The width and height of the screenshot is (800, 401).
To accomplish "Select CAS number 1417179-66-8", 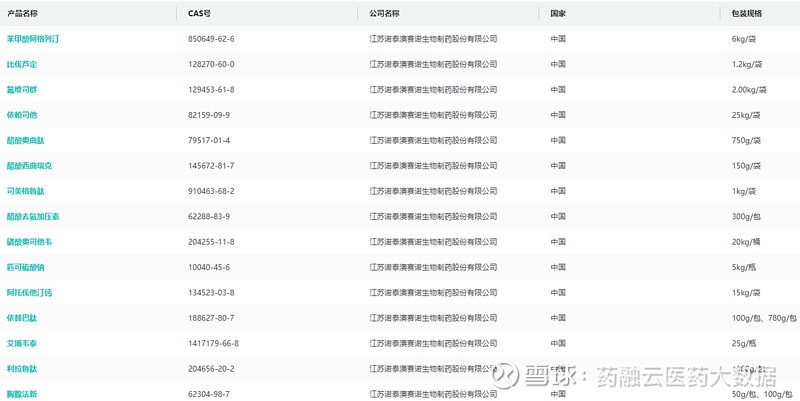I will [213, 343].
